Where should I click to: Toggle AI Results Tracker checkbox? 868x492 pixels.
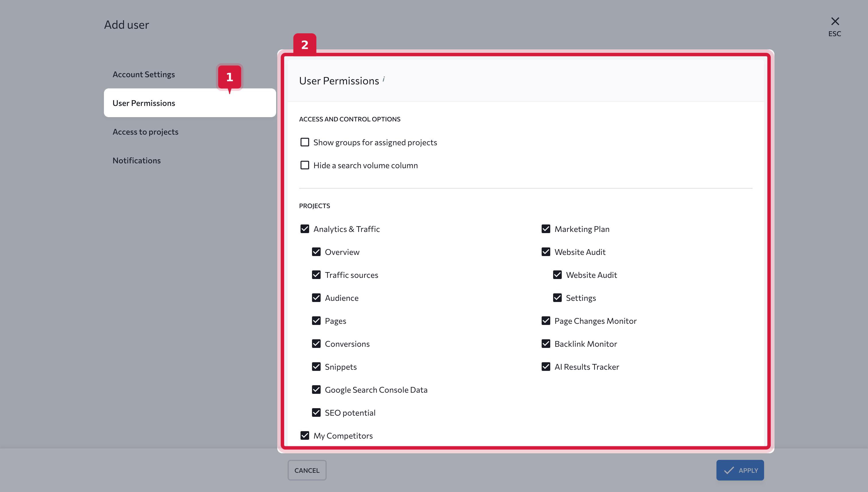pyautogui.click(x=546, y=367)
